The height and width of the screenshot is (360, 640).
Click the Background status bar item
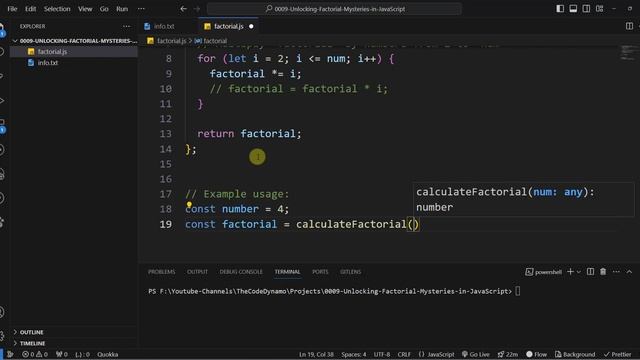(575, 354)
